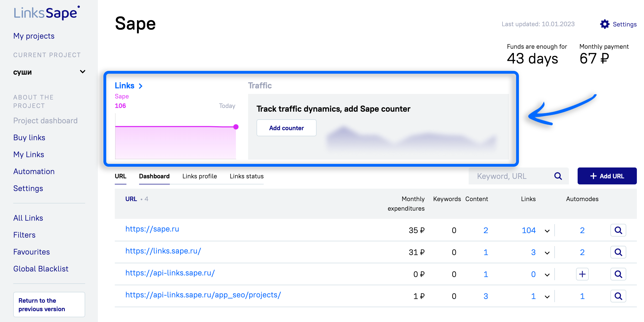644x322 pixels.
Task: Click the magnifier button in the https://sape.ru row
Action: (x=618, y=230)
